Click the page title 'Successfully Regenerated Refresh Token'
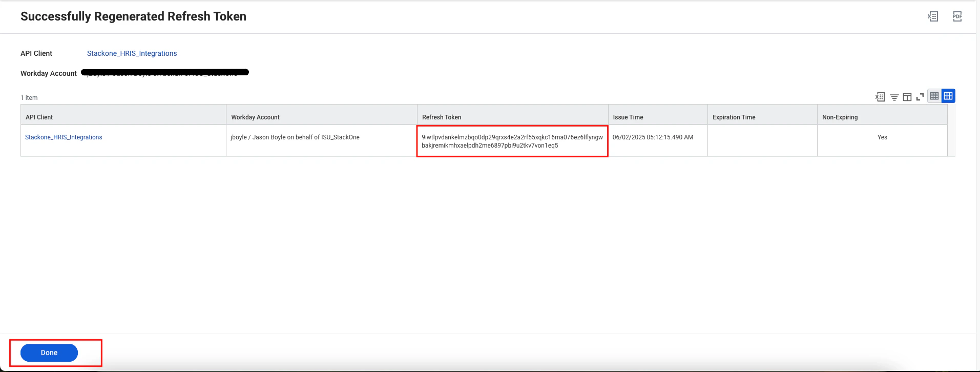 point(133,16)
